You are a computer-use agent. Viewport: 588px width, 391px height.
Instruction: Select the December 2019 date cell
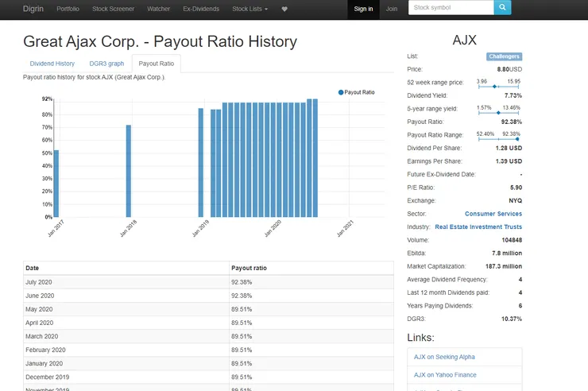(x=126, y=377)
